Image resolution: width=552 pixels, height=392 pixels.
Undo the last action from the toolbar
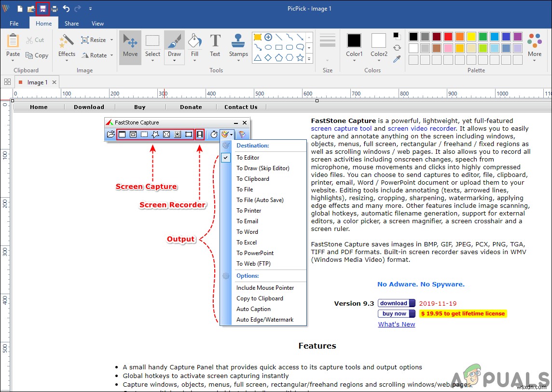coord(66,8)
